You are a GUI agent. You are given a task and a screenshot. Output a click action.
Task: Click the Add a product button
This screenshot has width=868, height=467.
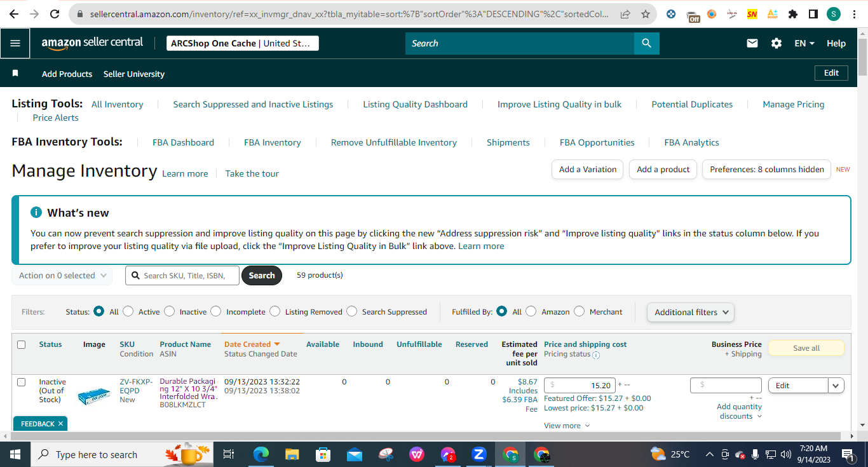pyautogui.click(x=663, y=170)
